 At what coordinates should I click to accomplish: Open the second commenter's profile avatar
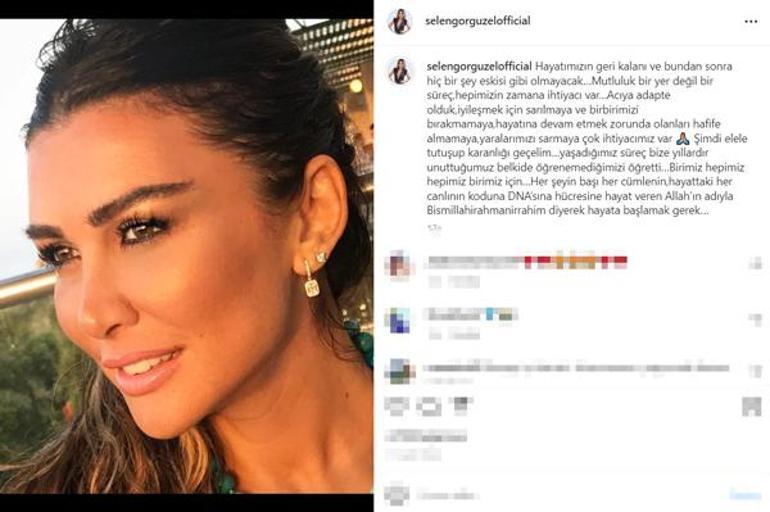400,321
